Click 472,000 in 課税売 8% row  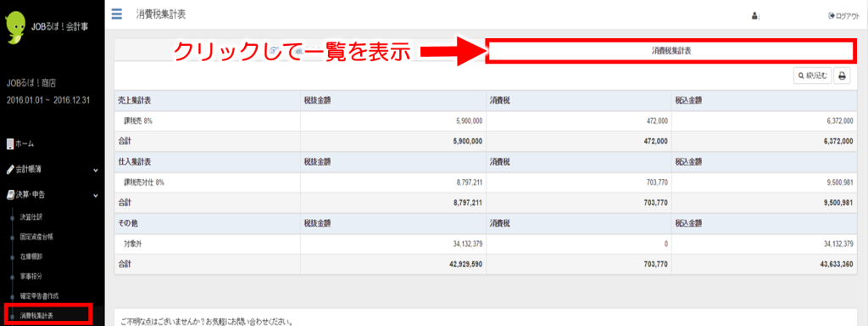click(x=657, y=121)
